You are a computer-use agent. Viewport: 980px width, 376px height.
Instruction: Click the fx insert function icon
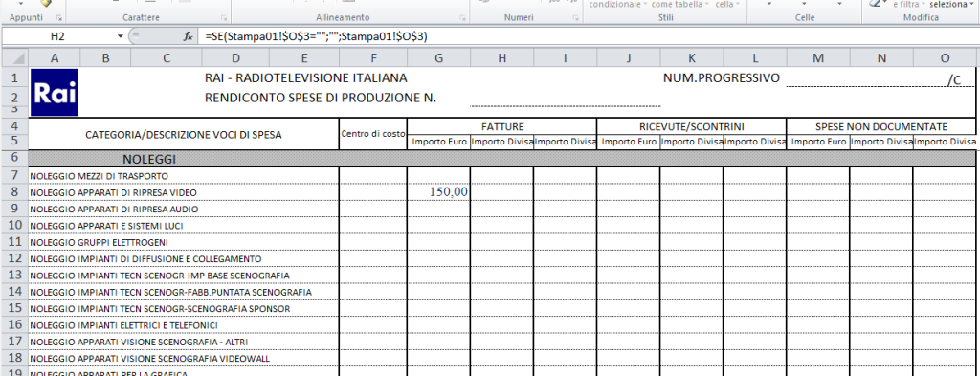pyautogui.click(x=187, y=37)
